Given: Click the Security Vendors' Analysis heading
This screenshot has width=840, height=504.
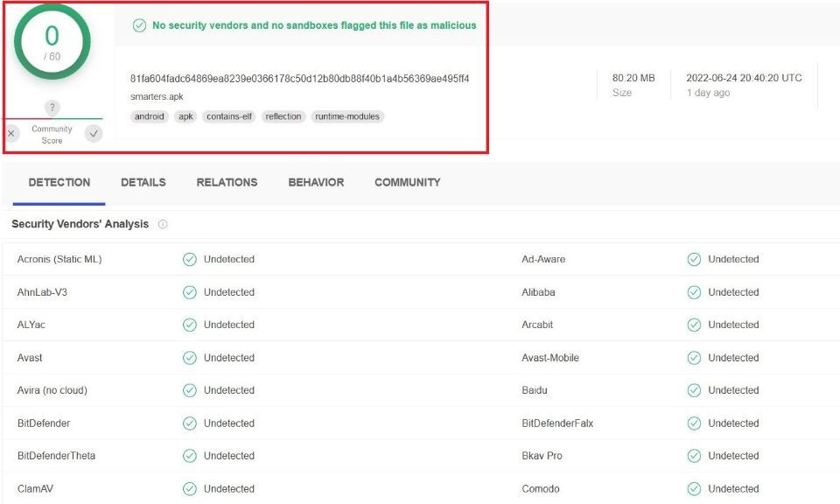Looking at the screenshot, I should (x=80, y=224).
